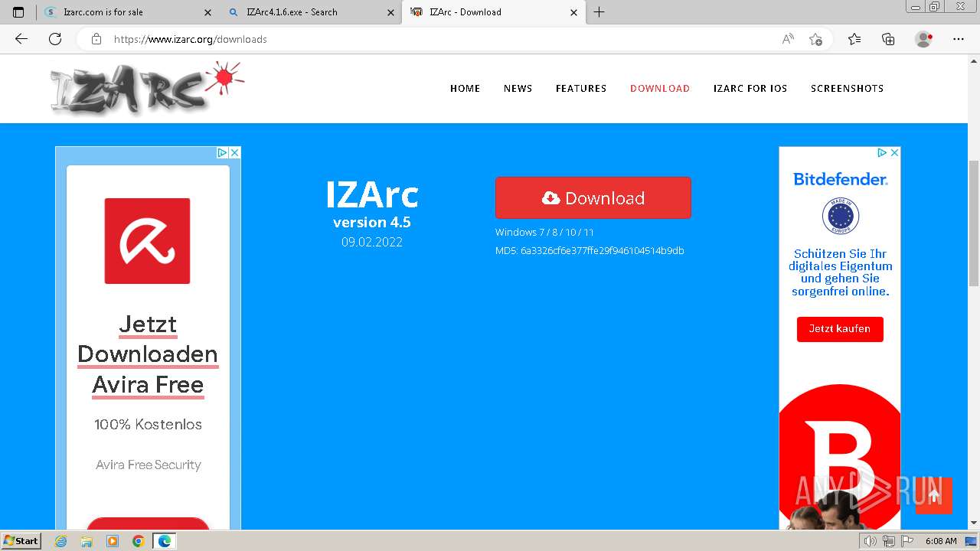Open the Windows Start menu

21,540
